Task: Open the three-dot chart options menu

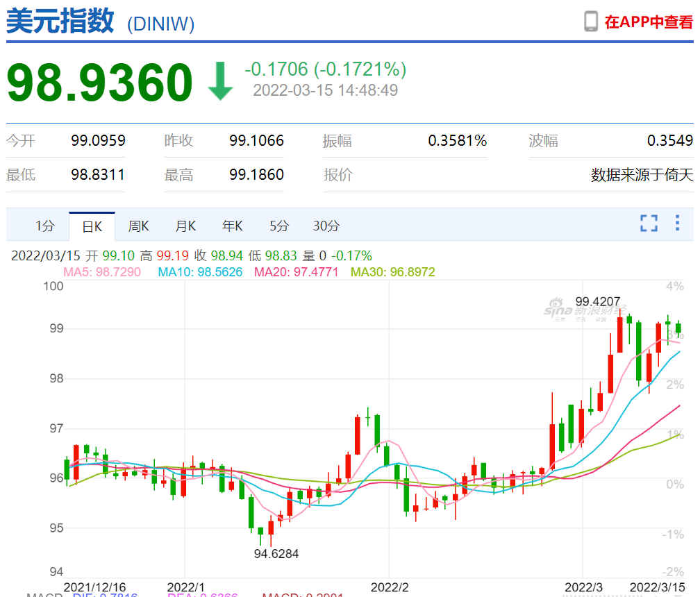Action: 677,223
